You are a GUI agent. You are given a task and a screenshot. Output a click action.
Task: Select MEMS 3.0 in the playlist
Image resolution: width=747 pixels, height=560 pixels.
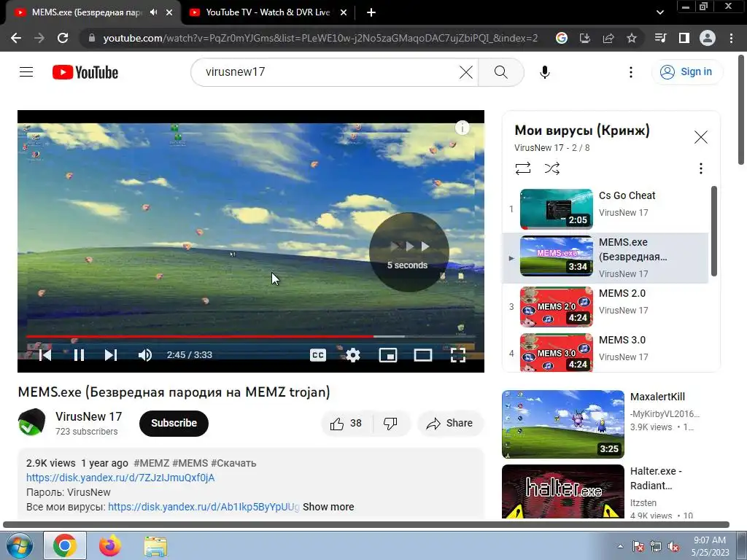tap(605, 353)
